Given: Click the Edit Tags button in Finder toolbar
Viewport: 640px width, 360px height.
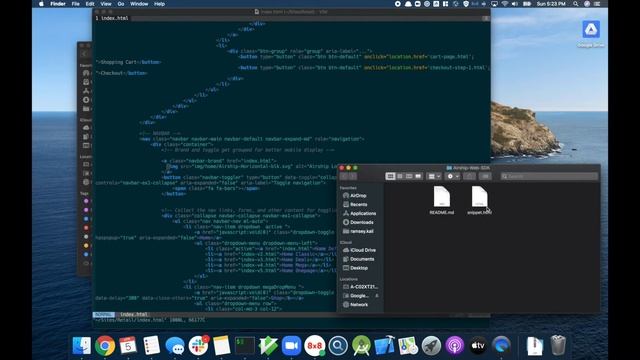Looking at the screenshot, I should (485, 176).
